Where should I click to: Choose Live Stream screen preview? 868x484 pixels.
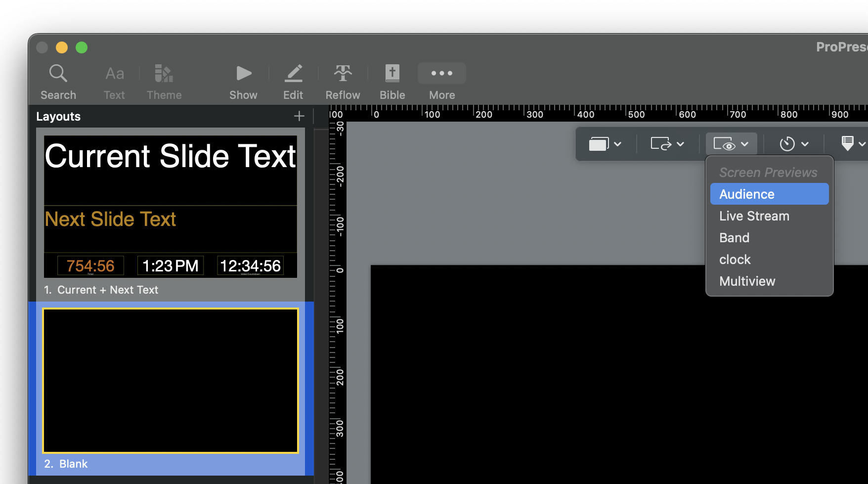click(754, 216)
